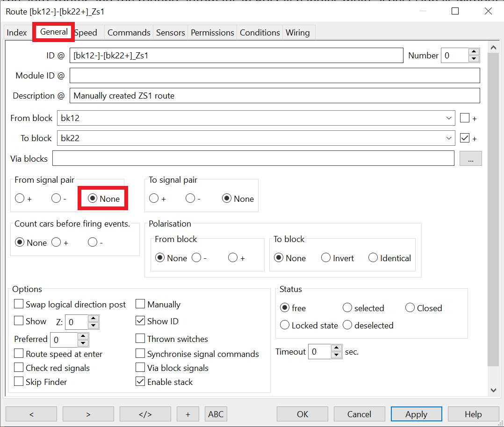Screen dimensions: 504x427
Task: Uncheck the Enable stack option
Action: coord(140,382)
